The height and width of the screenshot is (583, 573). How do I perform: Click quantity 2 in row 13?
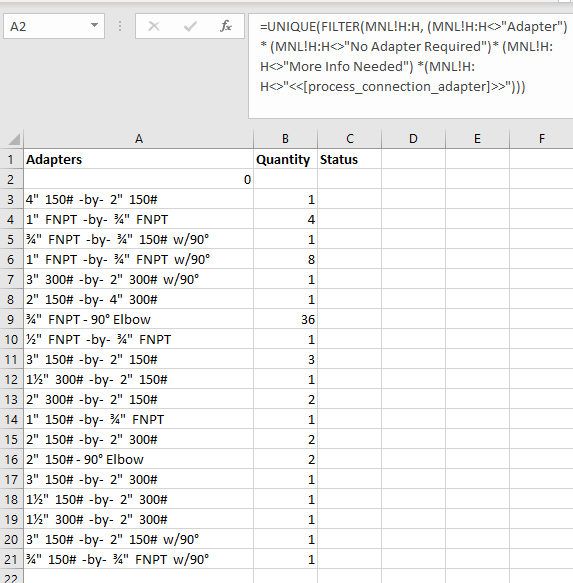(x=285, y=399)
